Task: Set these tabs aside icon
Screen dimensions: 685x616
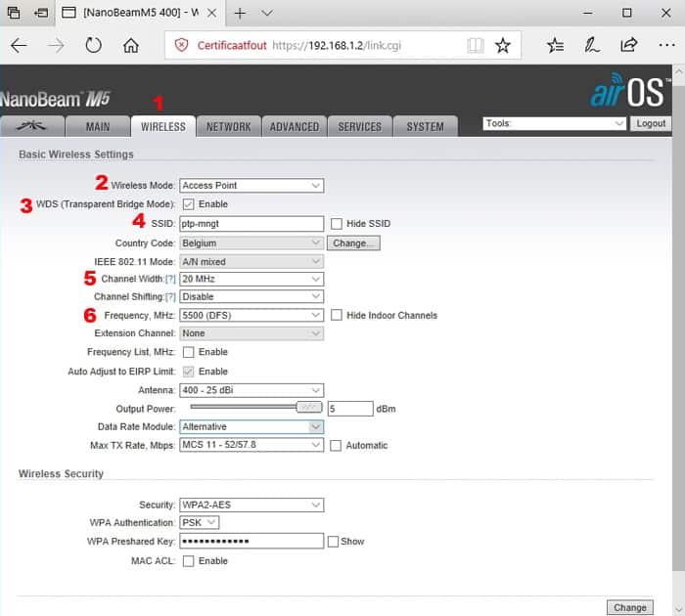Action: click(41, 13)
